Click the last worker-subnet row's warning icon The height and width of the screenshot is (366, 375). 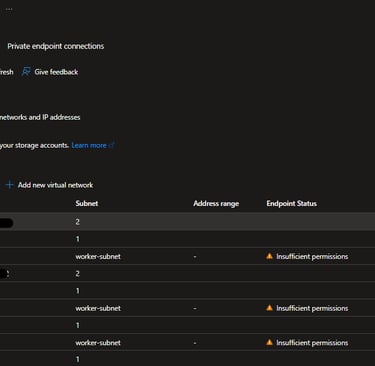point(269,342)
